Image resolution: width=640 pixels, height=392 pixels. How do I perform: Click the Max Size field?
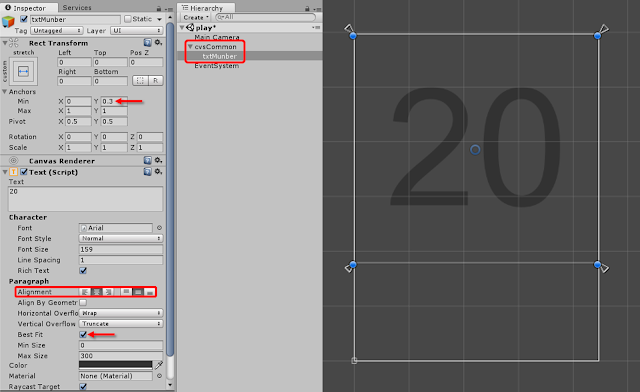tap(121, 356)
